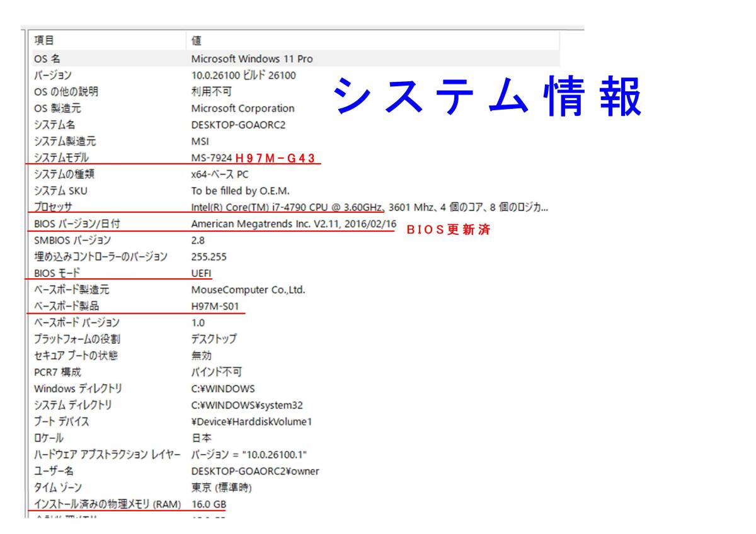The width and height of the screenshot is (756, 534).
Task: Click the Microsoft Corporation value
Action: click(243, 108)
